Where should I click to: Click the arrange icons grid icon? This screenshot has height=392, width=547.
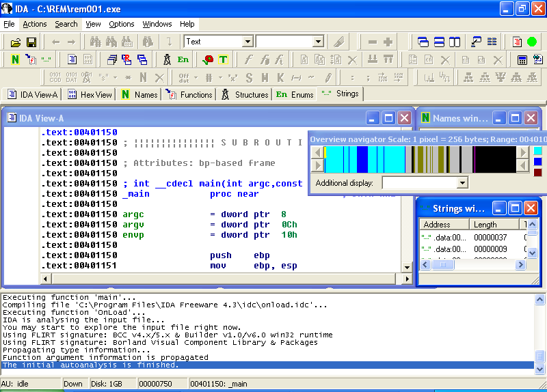492,42
